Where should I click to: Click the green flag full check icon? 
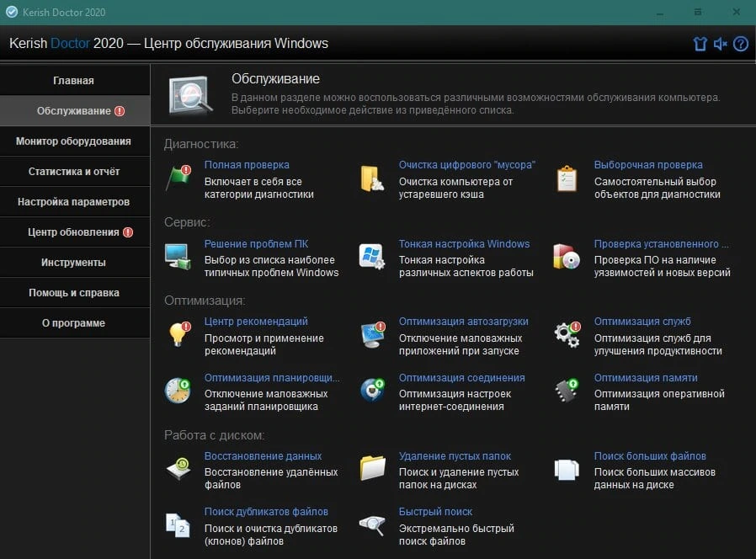tap(178, 178)
